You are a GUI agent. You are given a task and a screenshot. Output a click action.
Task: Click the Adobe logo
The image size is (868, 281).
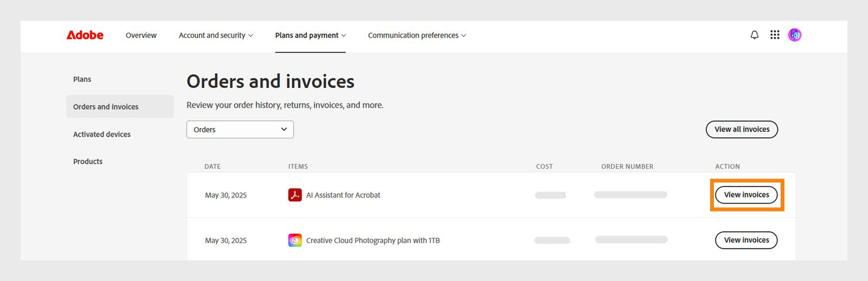click(x=85, y=35)
